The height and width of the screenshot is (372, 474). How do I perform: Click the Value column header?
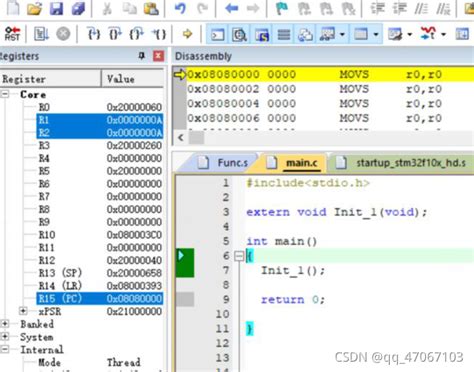click(132, 79)
